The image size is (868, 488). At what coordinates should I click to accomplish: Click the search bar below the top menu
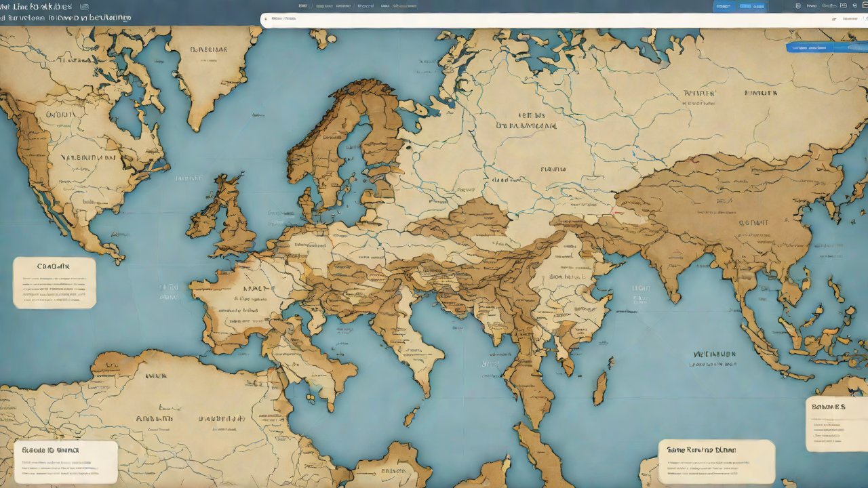542,20
